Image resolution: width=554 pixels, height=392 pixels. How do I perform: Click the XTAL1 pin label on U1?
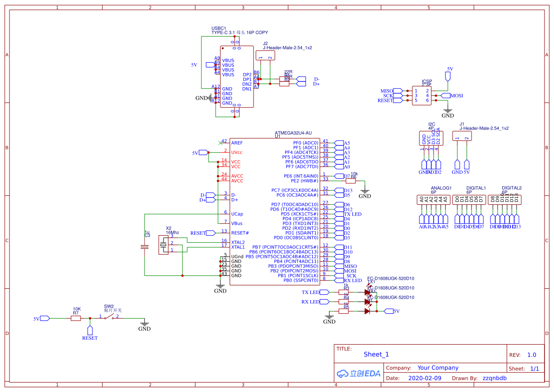[238, 247]
